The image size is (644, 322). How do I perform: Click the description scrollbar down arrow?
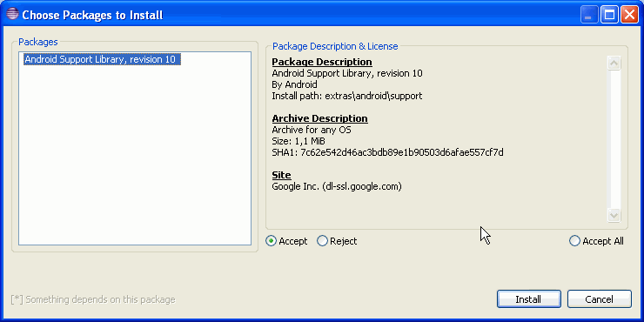point(614,215)
